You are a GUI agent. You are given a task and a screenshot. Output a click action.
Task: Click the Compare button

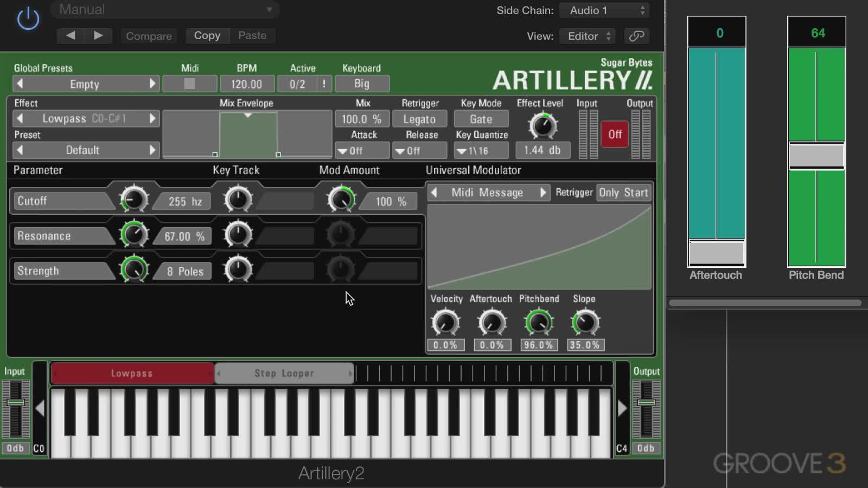[x=149, y=36]
